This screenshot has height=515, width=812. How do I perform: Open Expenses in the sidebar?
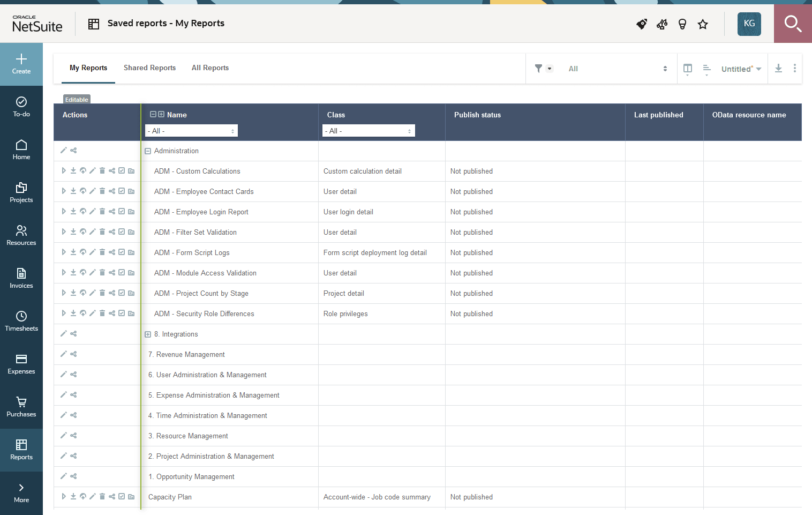[x=21, y=364]
